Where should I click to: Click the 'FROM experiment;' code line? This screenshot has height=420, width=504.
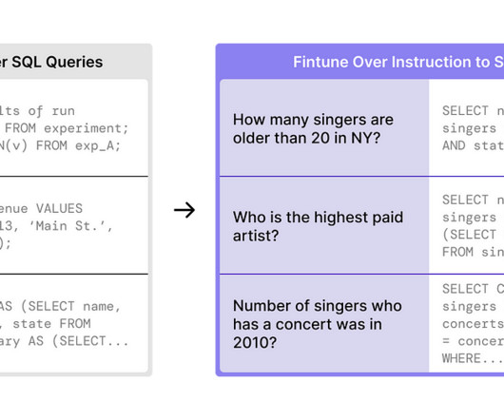67,128
